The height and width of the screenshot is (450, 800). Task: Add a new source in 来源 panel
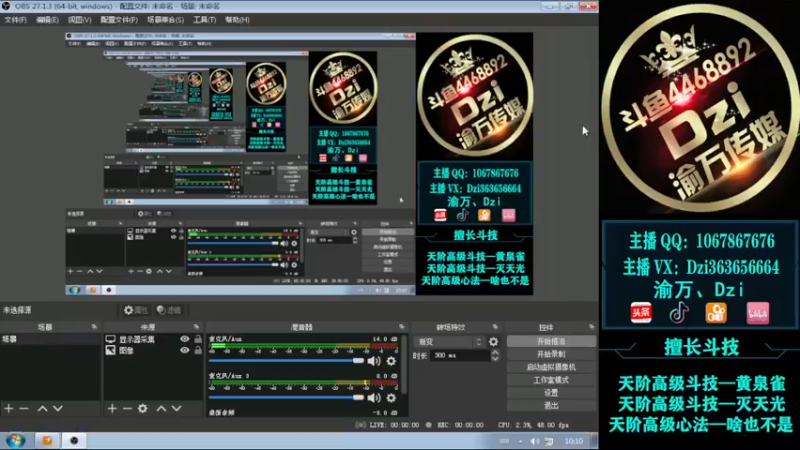click(112, 408)
